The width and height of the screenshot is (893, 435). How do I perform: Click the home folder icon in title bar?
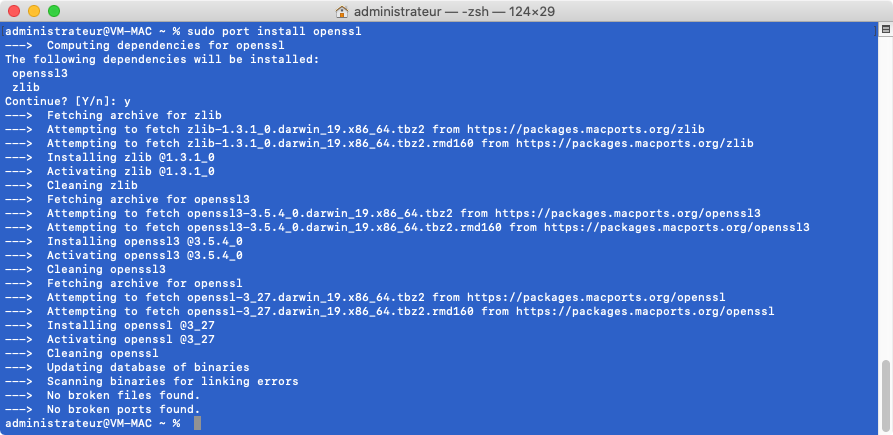342,11
